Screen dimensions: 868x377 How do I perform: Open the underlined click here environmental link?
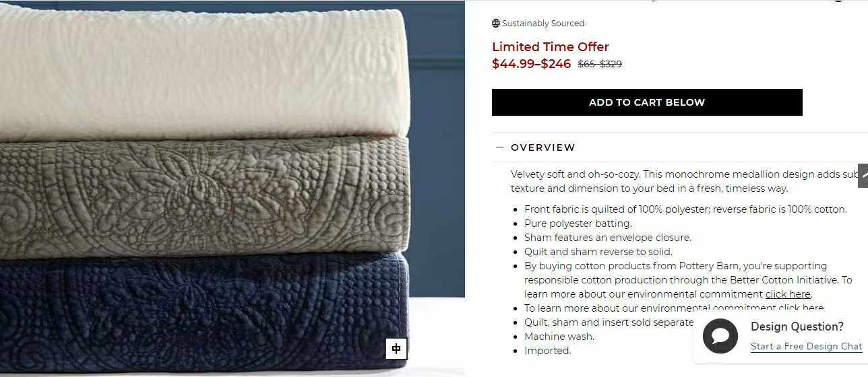click(788, 294)
